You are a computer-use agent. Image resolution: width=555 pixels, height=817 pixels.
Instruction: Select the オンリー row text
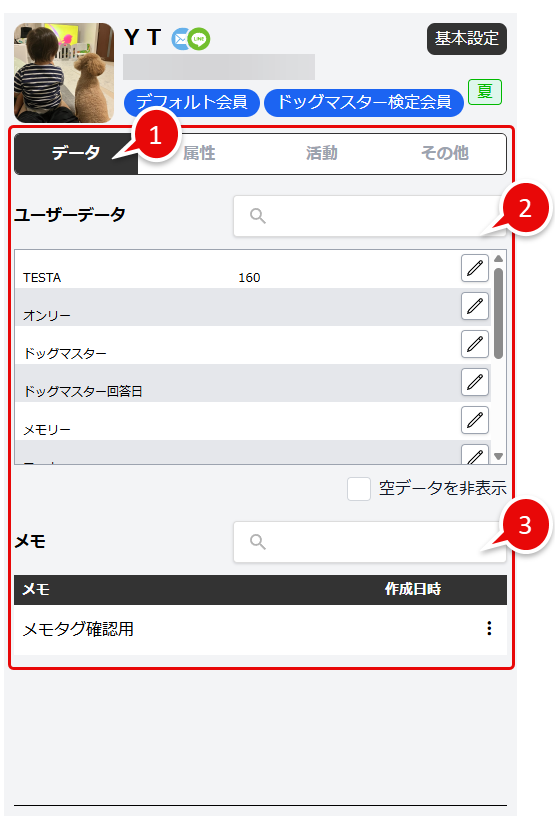coord(47,316)
